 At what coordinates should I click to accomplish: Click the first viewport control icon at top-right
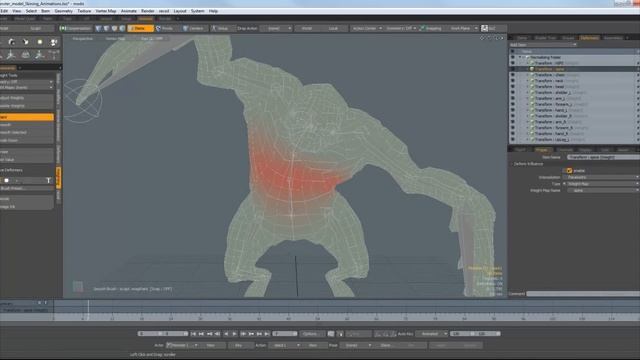tap(482, 38)
